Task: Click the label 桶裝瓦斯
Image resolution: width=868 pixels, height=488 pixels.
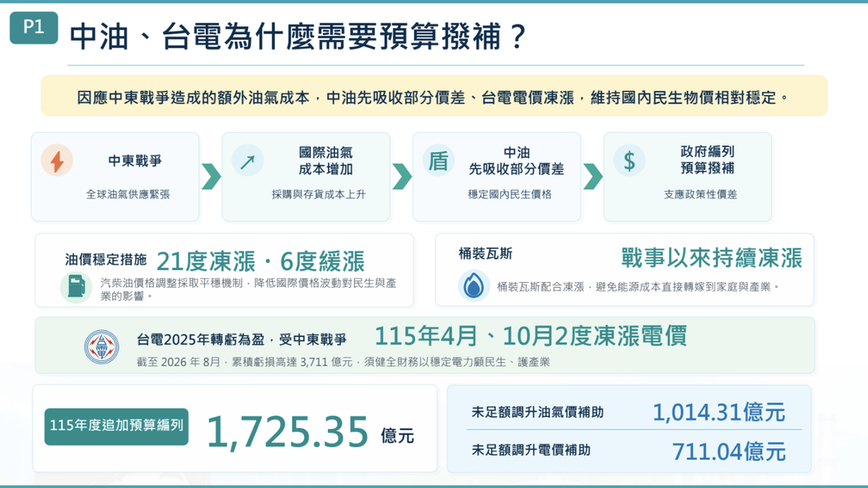Action: (486, 254)
